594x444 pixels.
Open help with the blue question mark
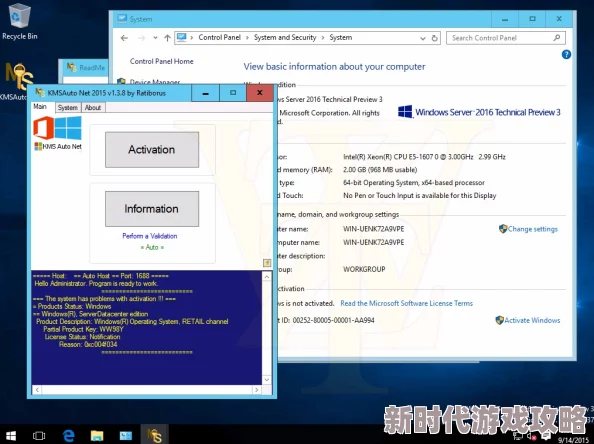tap(566, 55)
